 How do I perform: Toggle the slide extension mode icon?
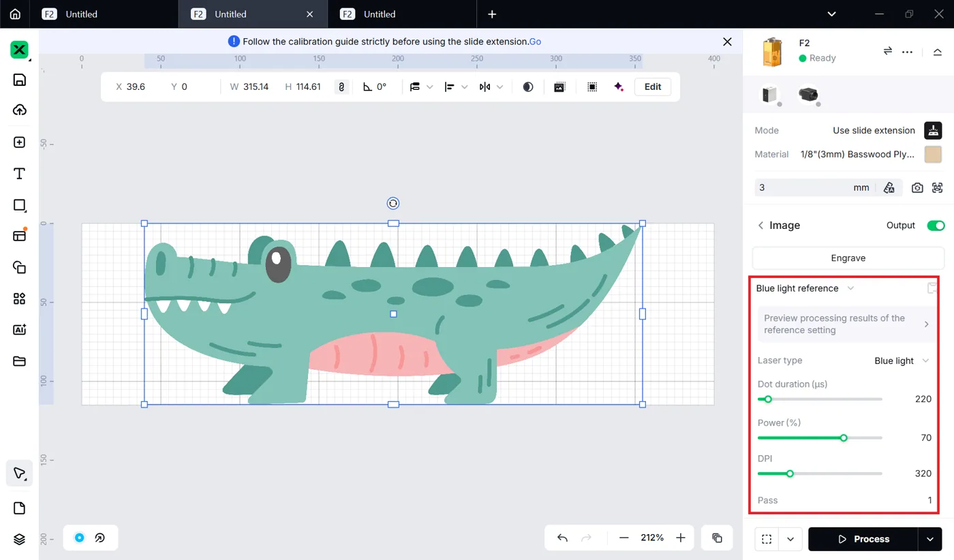coord(933,130)
